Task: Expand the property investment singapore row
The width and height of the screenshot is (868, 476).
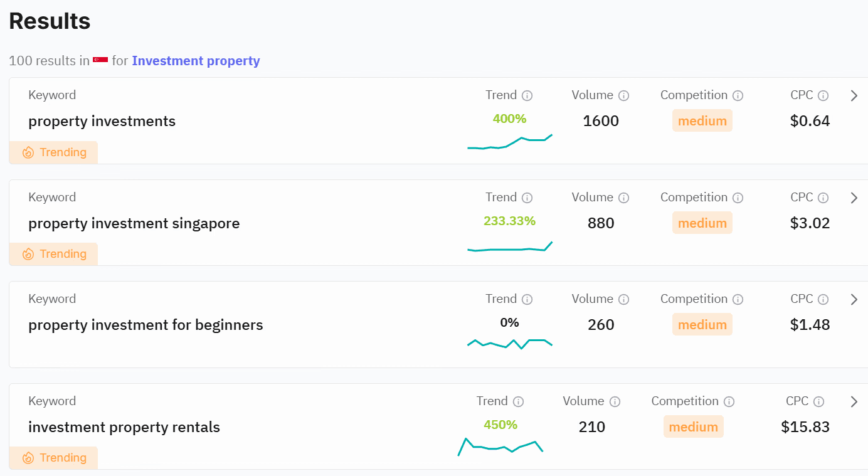Action: (854, 198)
